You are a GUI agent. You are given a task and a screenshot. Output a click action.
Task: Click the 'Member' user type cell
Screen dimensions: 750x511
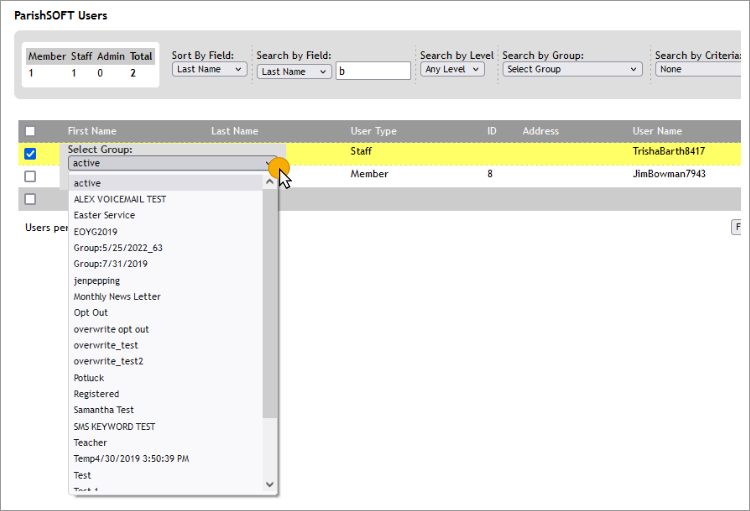[x=369, y=174]
